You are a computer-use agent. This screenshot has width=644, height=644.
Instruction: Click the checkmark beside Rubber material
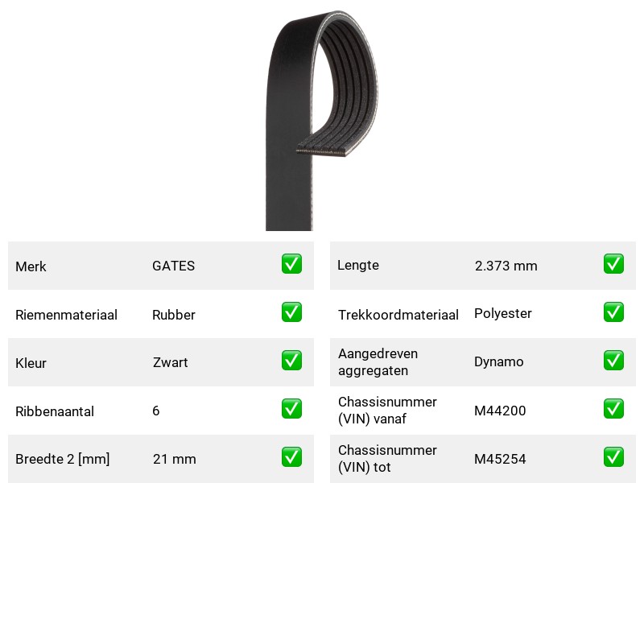click(x=291, y=312)
